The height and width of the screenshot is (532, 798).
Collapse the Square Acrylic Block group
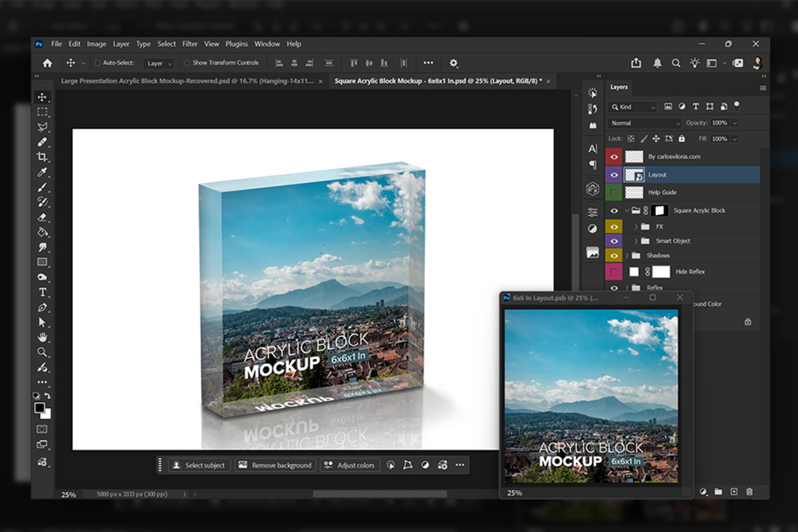pos(626,211)
